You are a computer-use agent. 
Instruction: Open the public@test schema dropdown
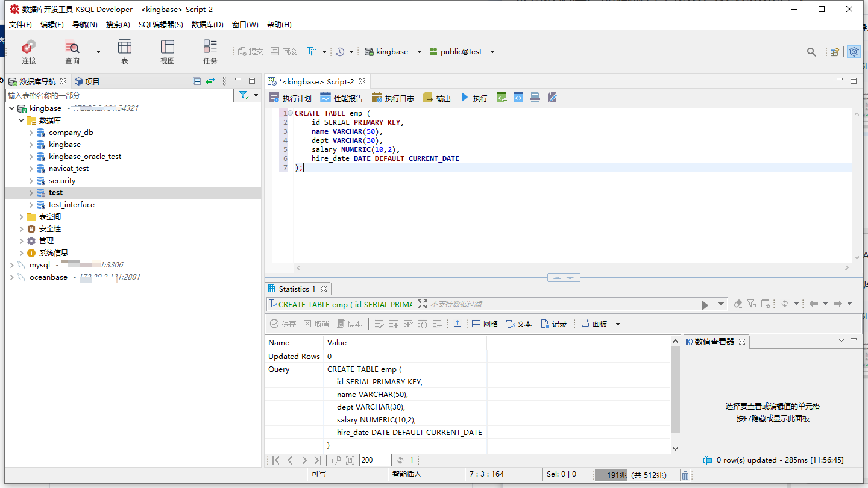click(492, 52)
